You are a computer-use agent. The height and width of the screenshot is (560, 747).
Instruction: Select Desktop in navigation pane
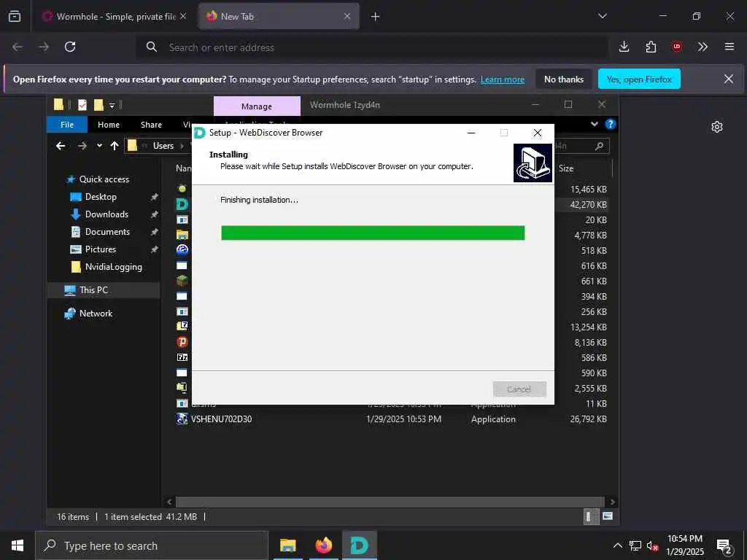[x=101, y=197]
